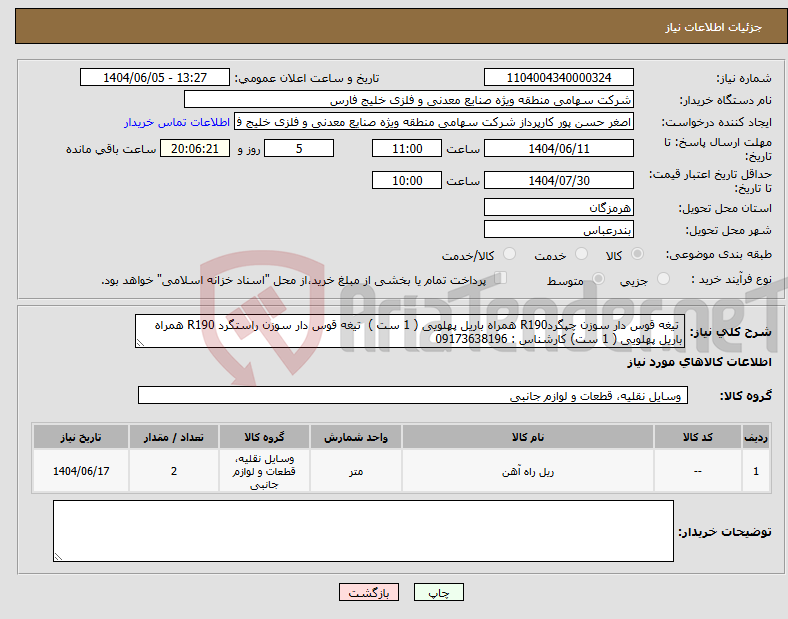Click the چاپ print button
The image size is (788, 619).
[x=439, y=592]
